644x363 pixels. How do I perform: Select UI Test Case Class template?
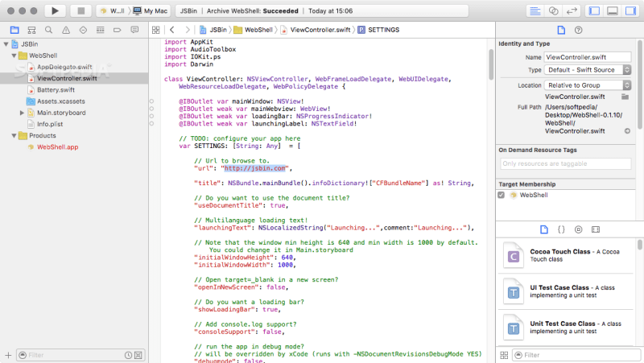coord(566,291)
